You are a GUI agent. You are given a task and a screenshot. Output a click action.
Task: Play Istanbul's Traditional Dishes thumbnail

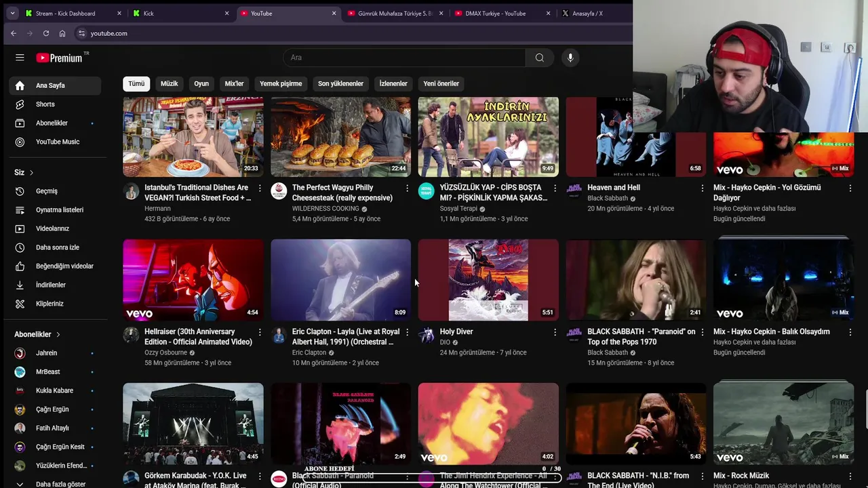(193, 137)
